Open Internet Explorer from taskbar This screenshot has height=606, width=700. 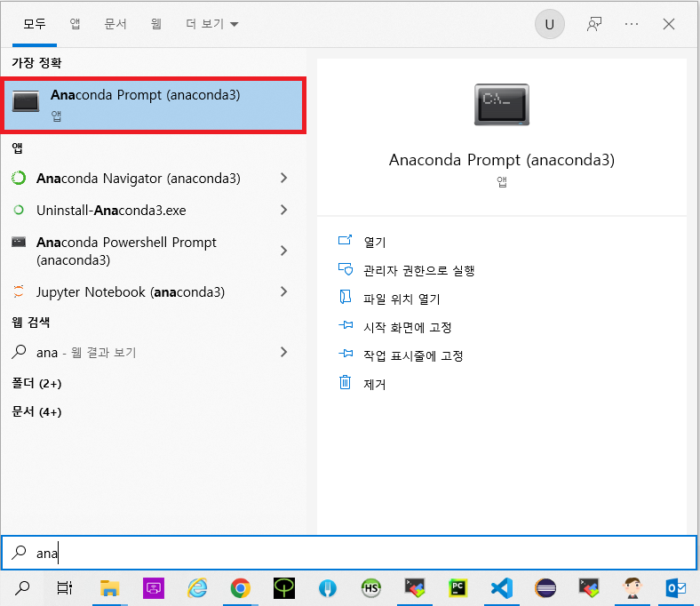[197, 588]
